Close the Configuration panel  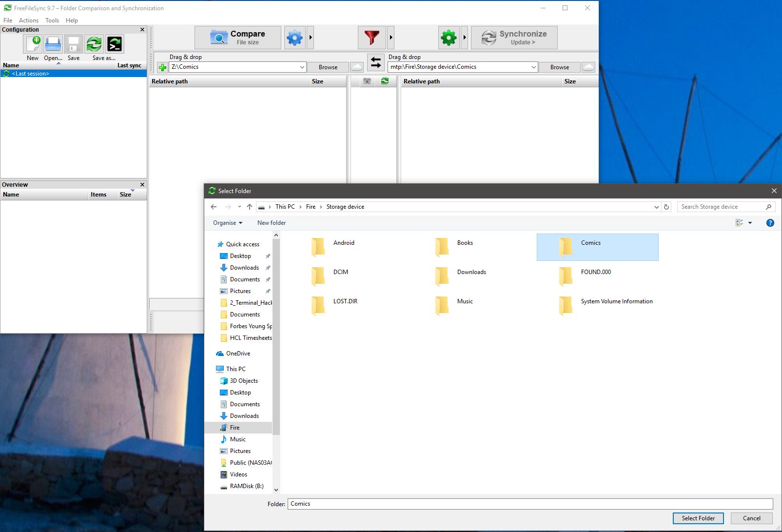click(x=142, y=30)
